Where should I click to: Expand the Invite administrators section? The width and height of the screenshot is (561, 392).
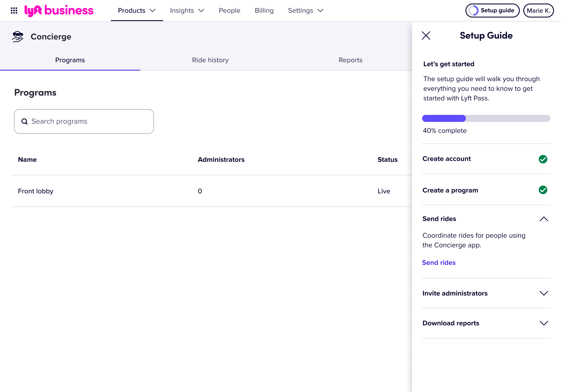coord(544,293)
